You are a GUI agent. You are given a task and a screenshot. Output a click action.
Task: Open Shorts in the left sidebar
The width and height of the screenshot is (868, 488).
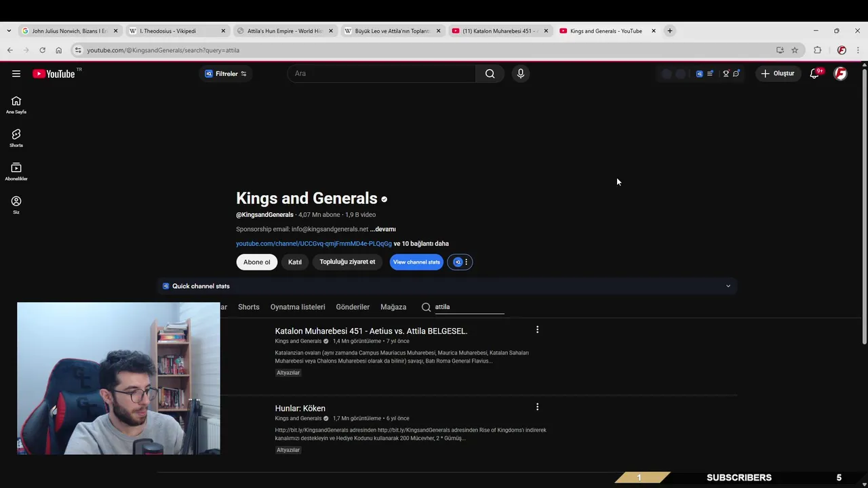(16, 138)
